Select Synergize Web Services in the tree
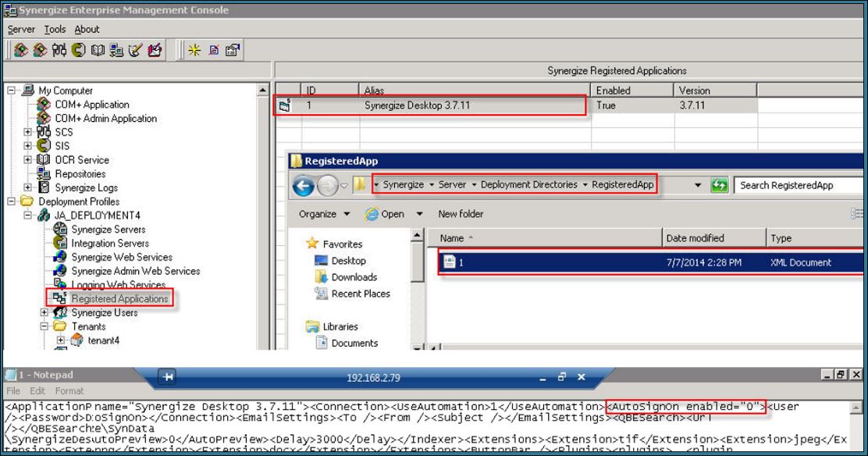The width and height of the screenshot is (868, 456). pos(122,257)
